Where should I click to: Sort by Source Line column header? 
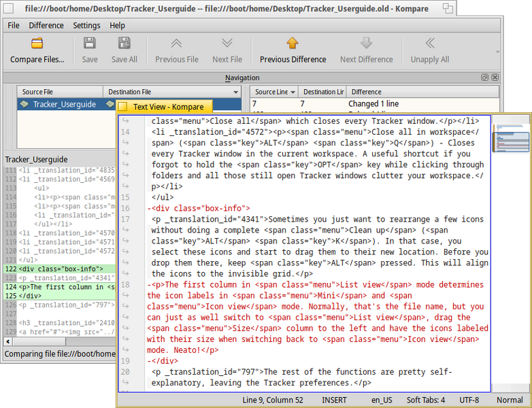click(x=274, y=92)
